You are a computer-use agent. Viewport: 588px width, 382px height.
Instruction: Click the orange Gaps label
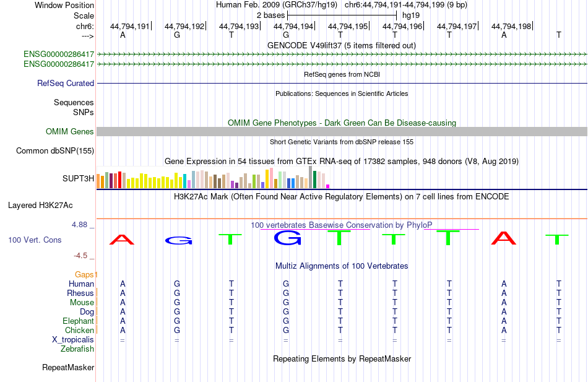tap(84, 275)
